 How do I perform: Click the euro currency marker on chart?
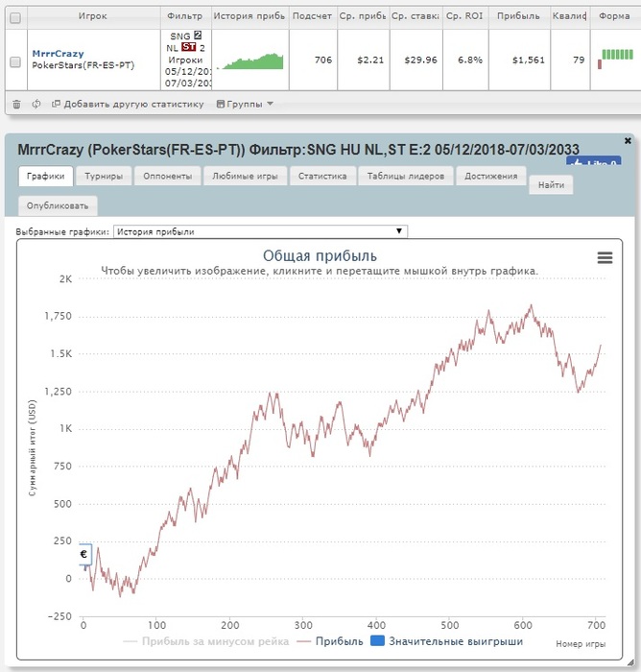pyautogui.click(x=84, y=554)
